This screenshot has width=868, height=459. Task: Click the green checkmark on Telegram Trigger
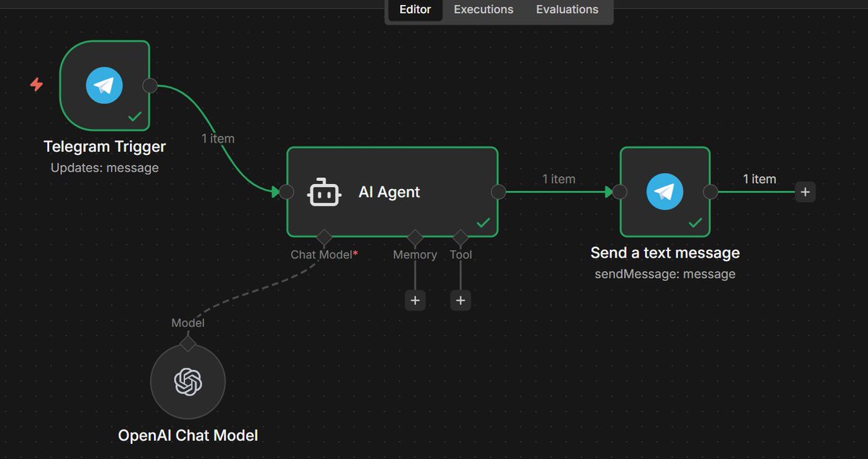click(135, 117)
